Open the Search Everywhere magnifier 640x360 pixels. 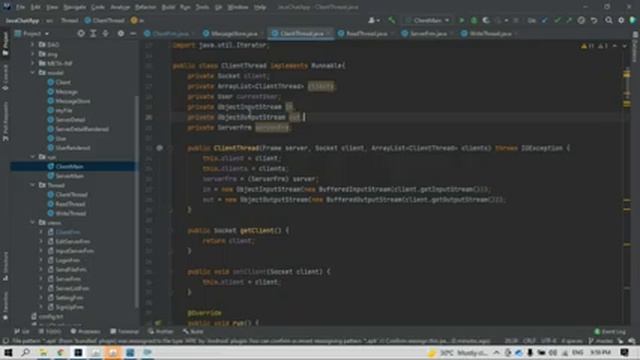pos(609,20)
